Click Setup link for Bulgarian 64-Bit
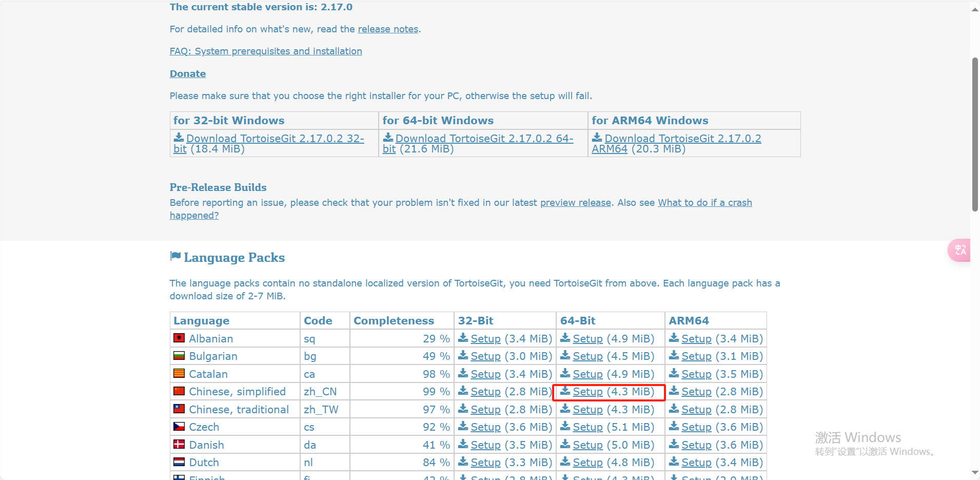Image resolution: width=980 pixels, height=480 pixels. [x=588, y=356]
